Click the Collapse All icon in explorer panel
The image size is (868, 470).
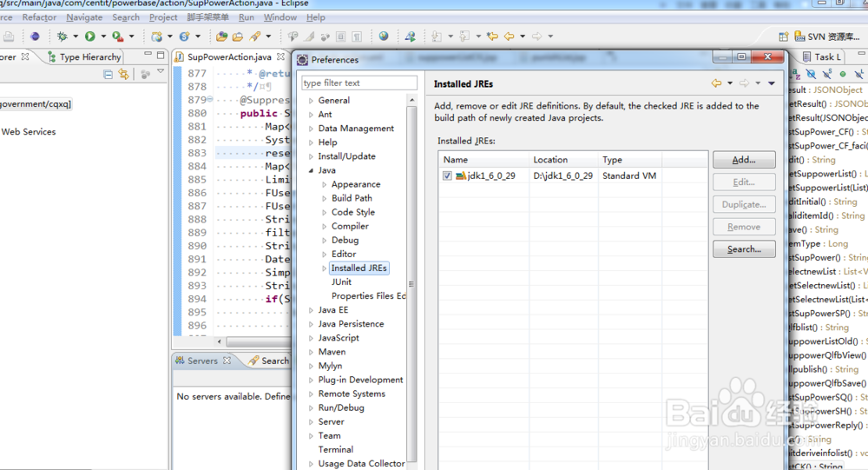tap(108, 74)
